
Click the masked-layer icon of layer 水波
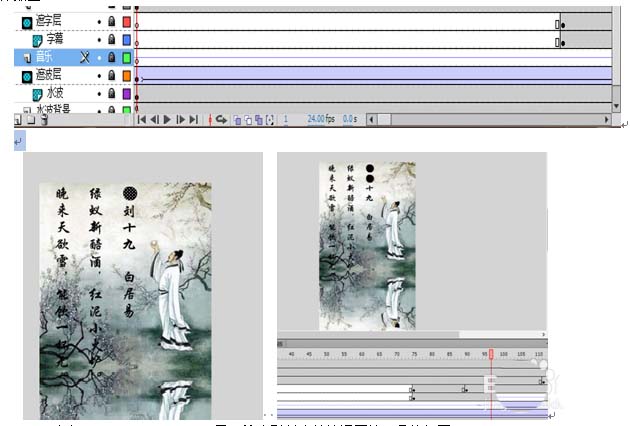(37, 94)
